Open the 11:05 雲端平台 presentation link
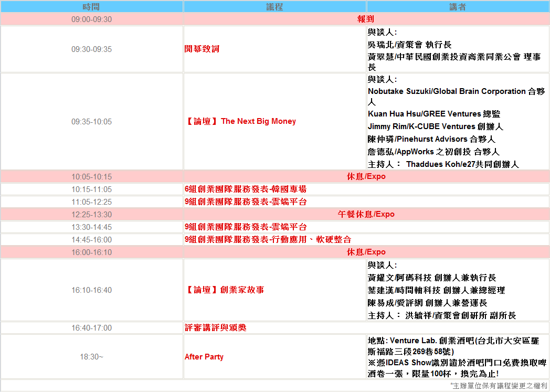Screen dimensions: 550x392 click(245, 202)
